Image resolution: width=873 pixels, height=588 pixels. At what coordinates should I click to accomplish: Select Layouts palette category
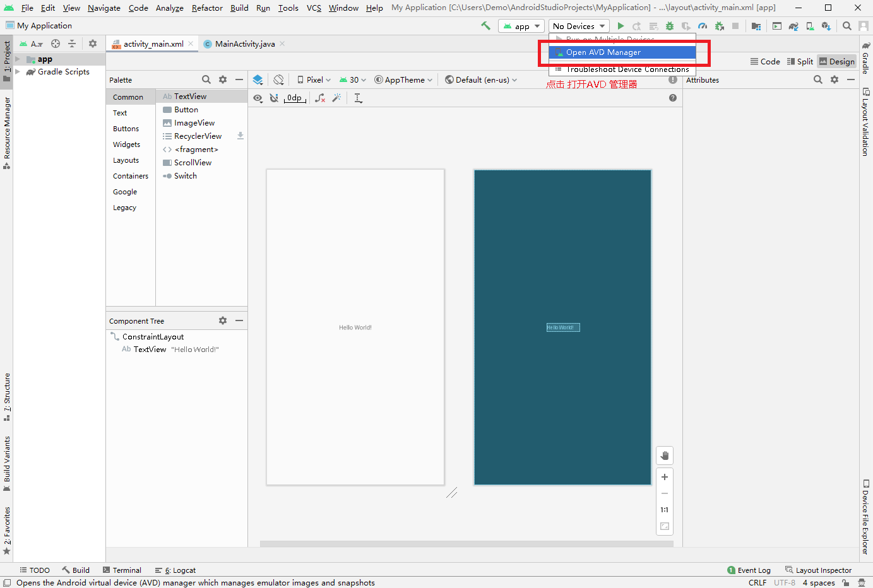tap(126, 160)
